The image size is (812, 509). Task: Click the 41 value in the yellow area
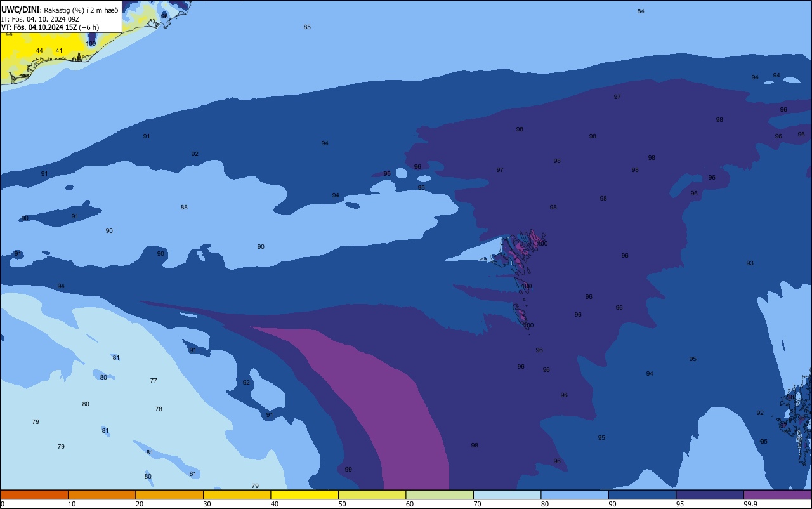point(59,51)
